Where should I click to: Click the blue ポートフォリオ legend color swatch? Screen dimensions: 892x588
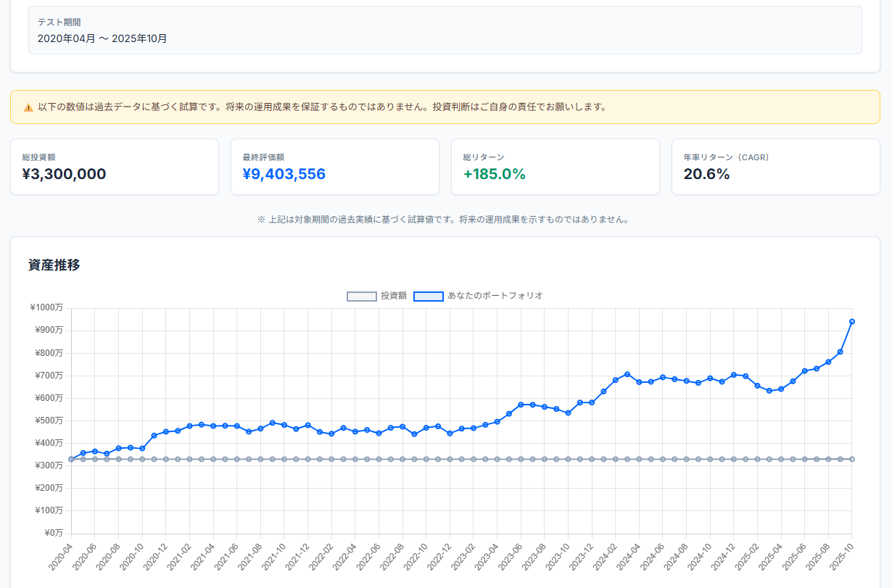coord(428,296)
